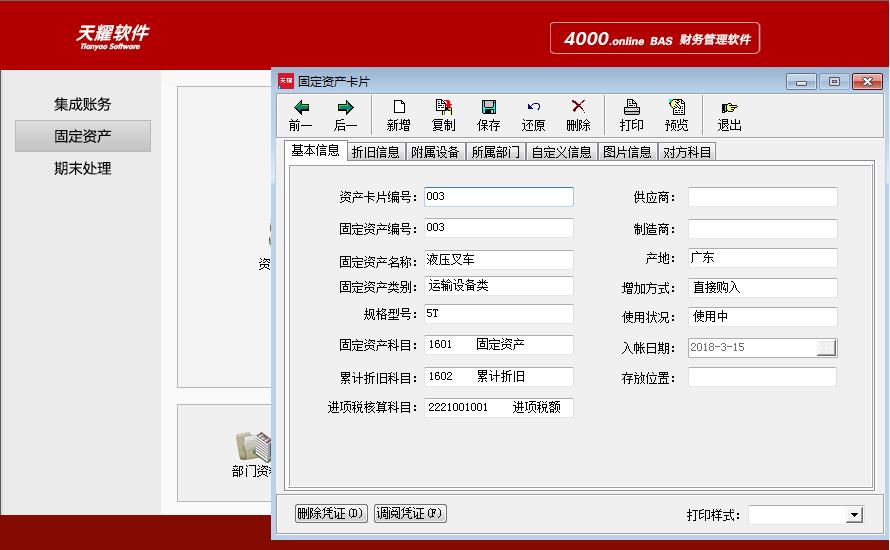Switch to the 折旧信息 tab
Image resolution: width=890 pixels, height=550 pixels.
(x=375, y=152)
